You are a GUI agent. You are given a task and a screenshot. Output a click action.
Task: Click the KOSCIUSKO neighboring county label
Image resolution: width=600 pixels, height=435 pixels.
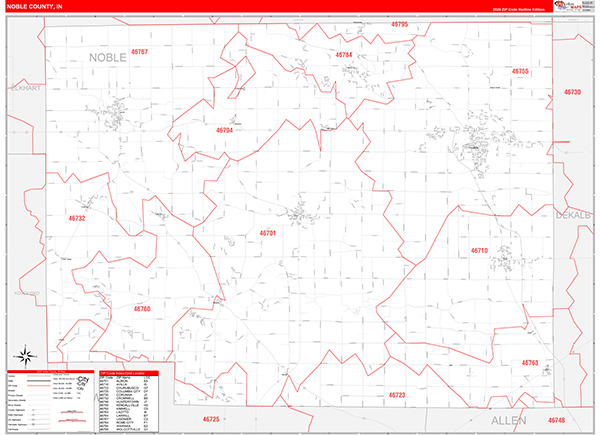click(x=27, y=293)
